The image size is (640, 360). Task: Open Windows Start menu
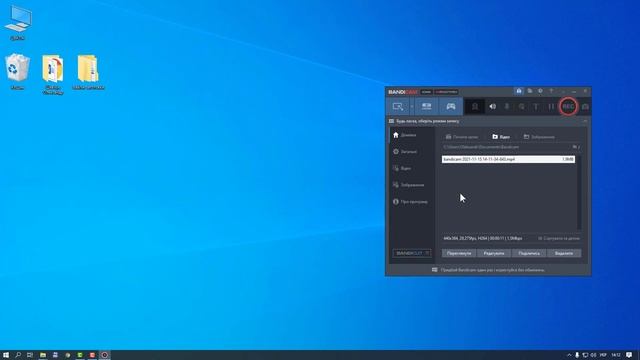[x=6, y=355]
